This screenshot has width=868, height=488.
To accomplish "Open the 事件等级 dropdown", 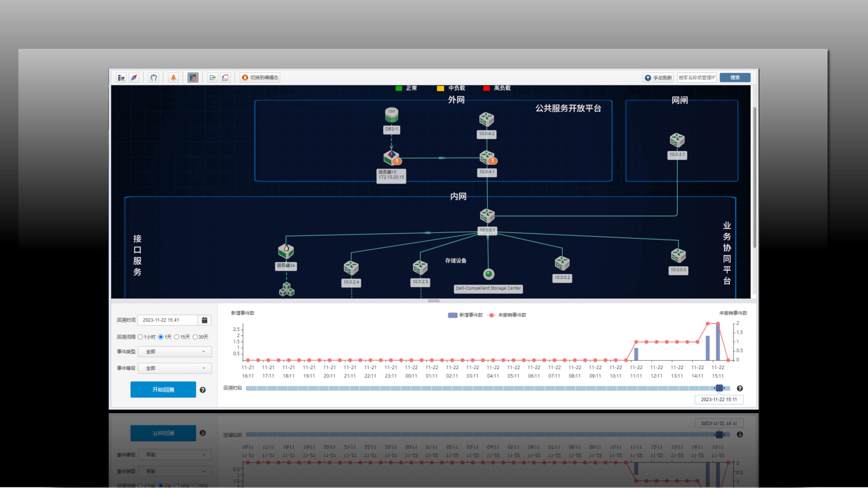I will 175,368.
